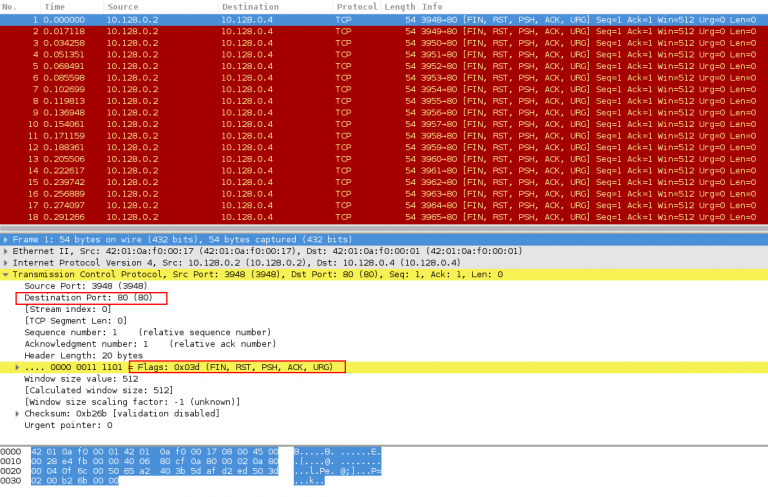
Task: Expand the Flags 0x03d field arrow
Action: [x=18, y=368]
